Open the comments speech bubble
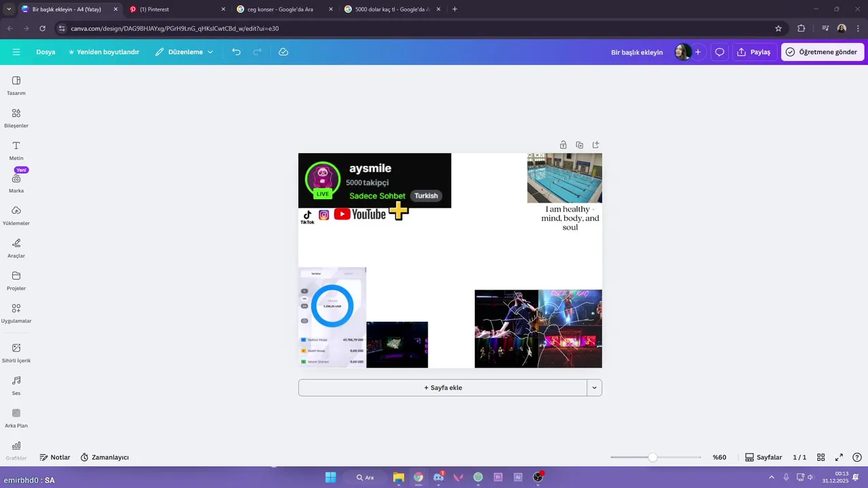This screenshot has width=868, height=488. (719, 52)
